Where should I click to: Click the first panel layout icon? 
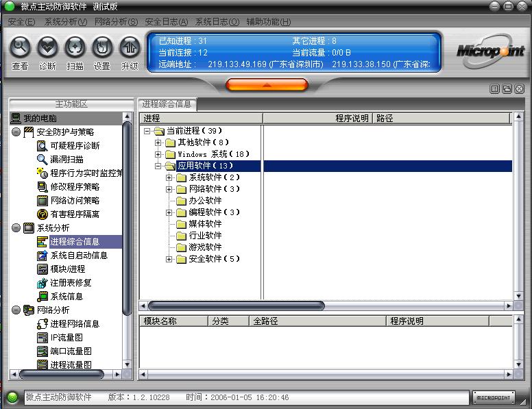point(495,89)
